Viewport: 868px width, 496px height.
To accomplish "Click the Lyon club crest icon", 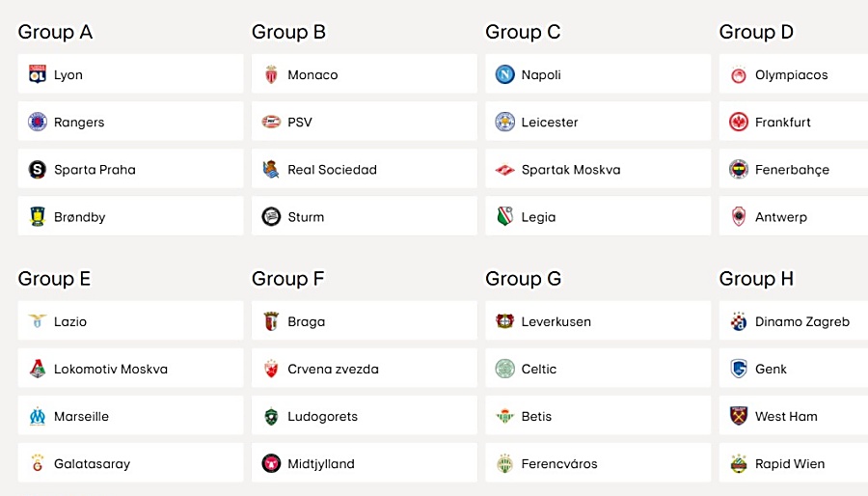I will 38,74.
